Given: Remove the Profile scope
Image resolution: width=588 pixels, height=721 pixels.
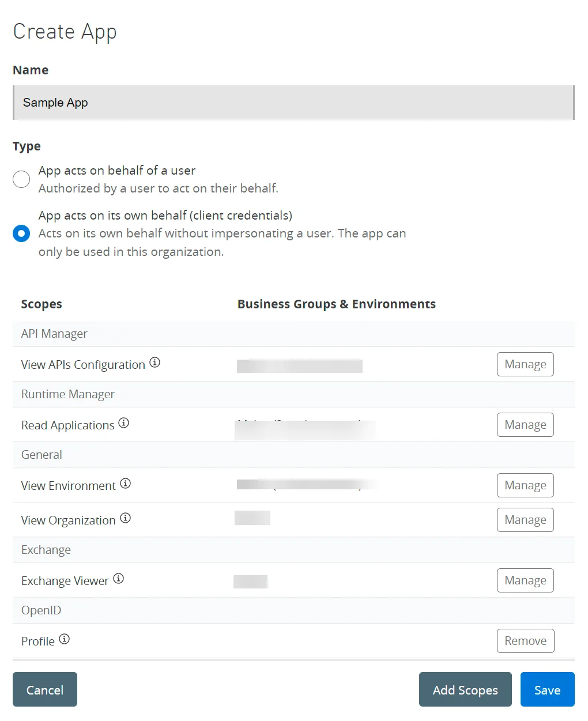Looking at the screenshot, I should (x=525, y=641).
